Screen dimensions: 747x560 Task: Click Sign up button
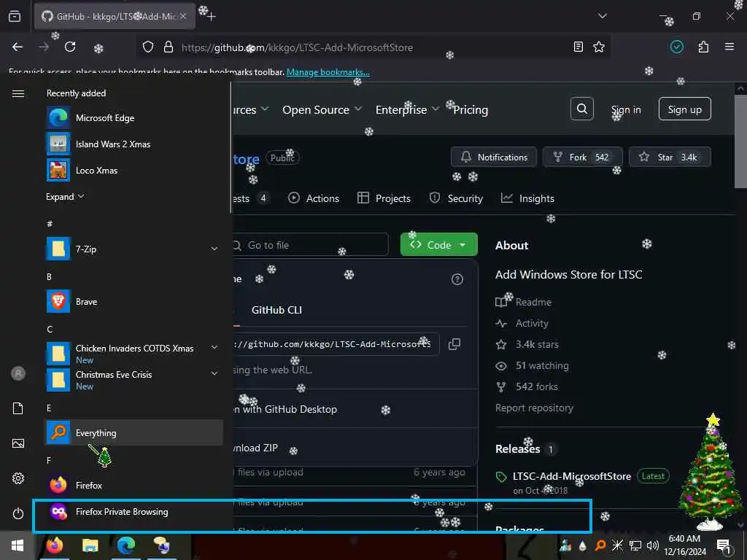click(x=684, y=109)
